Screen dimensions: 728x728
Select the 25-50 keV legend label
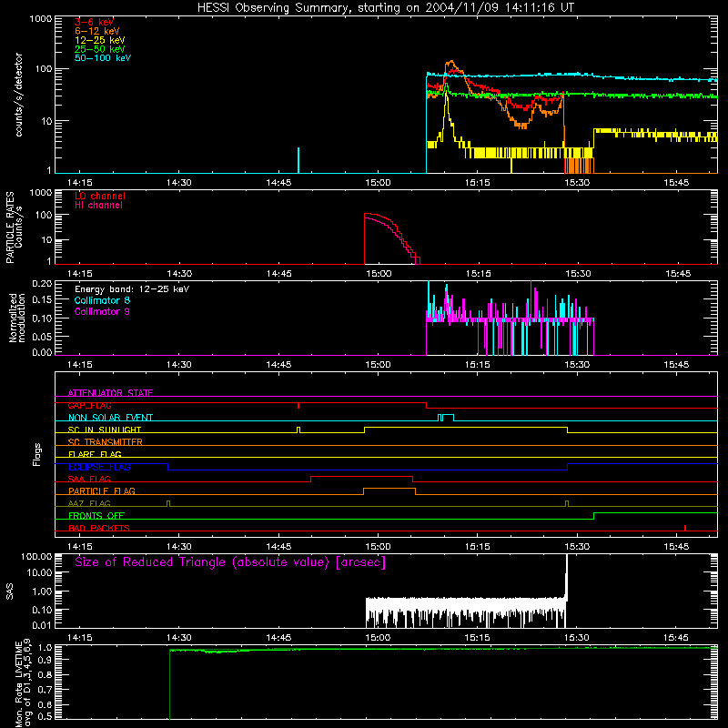coord(100,49)
